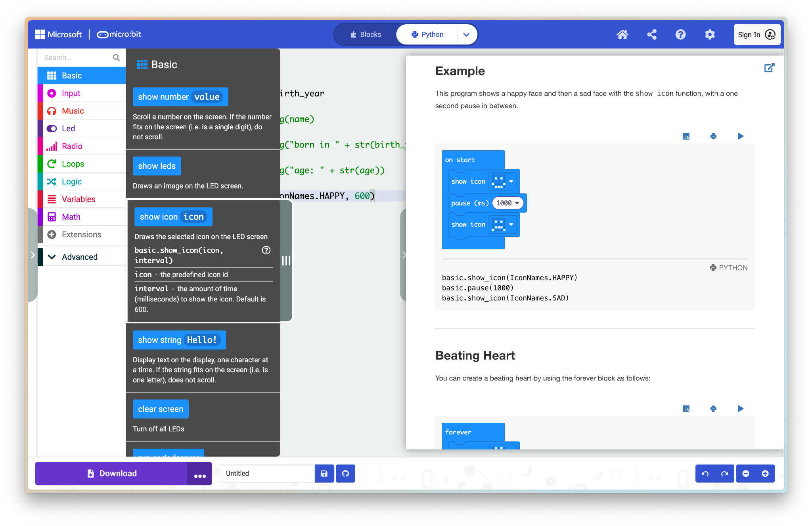This screenshot has width=812, height=526.
Task: Select the Radio toolbox category
Action: pos(72,146)
